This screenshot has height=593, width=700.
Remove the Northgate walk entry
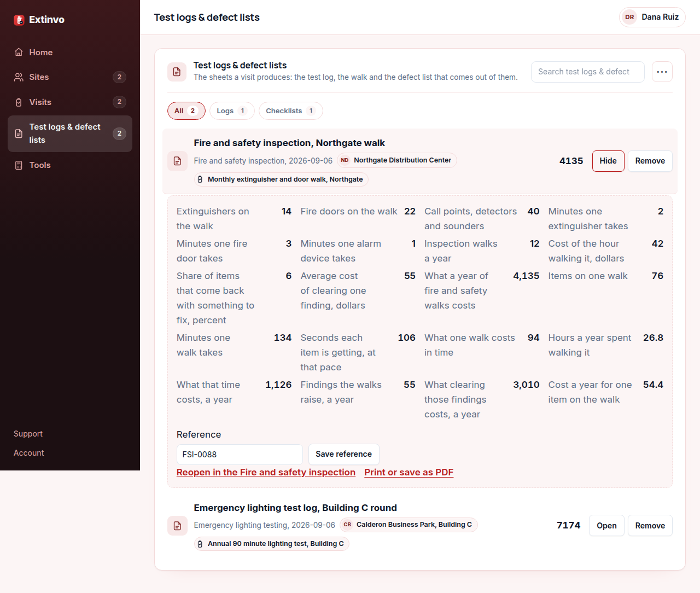(650, 161)
